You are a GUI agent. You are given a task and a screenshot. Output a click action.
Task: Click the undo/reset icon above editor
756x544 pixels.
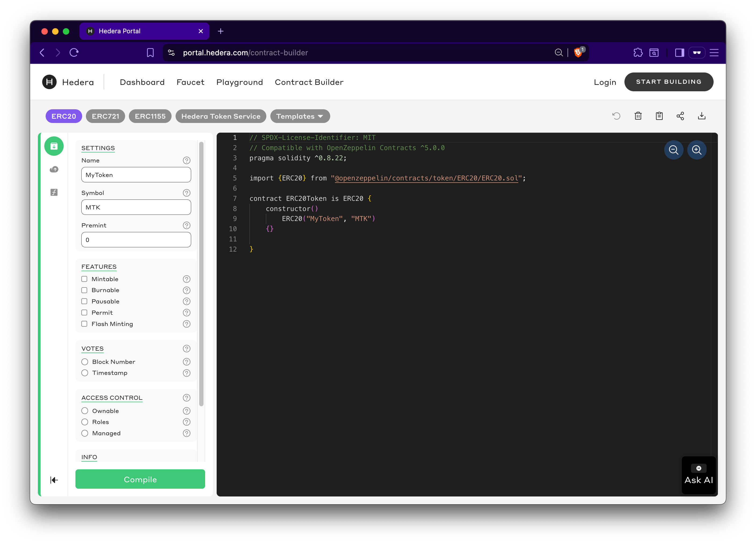616,116
